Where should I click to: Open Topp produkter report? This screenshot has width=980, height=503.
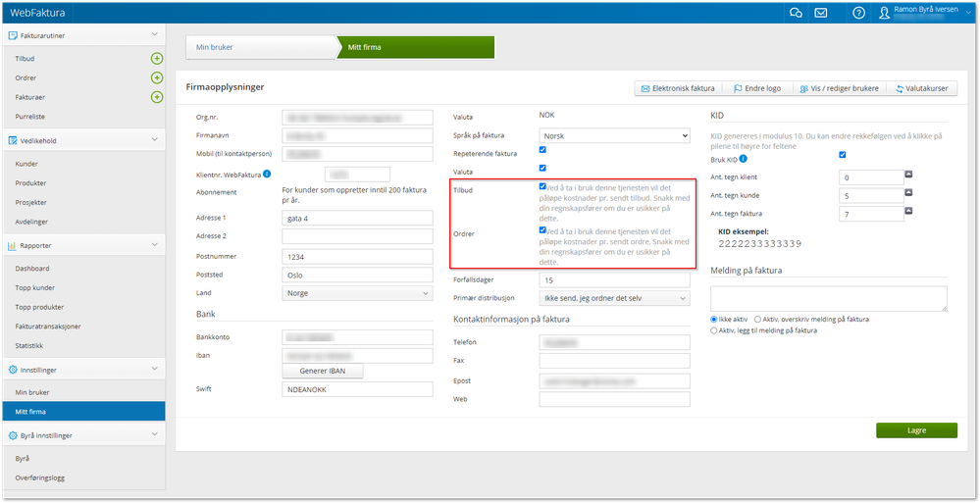[x=39, y=308]
